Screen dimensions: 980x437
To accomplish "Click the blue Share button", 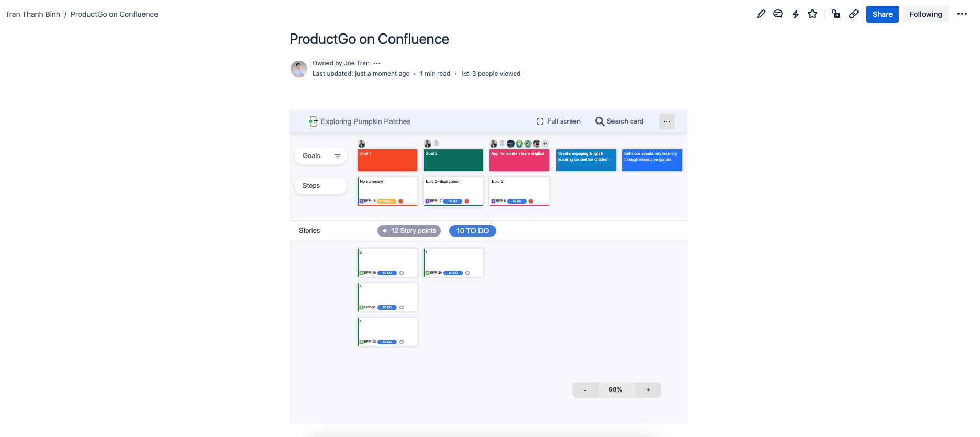I will point(882,14).
